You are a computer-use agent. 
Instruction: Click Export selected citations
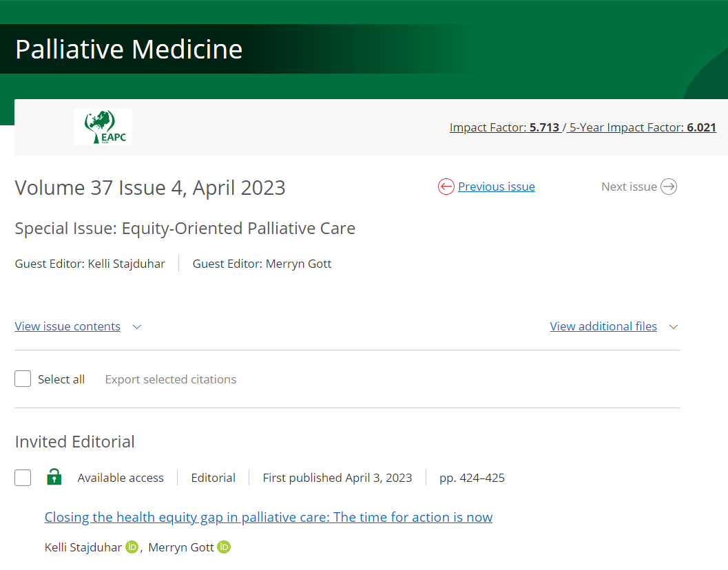coord(170,379)
